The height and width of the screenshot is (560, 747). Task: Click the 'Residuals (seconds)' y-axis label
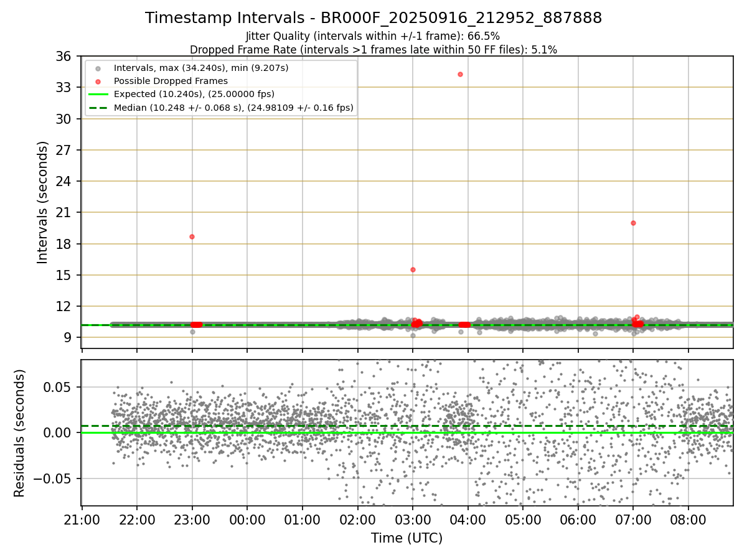[20, 433]
